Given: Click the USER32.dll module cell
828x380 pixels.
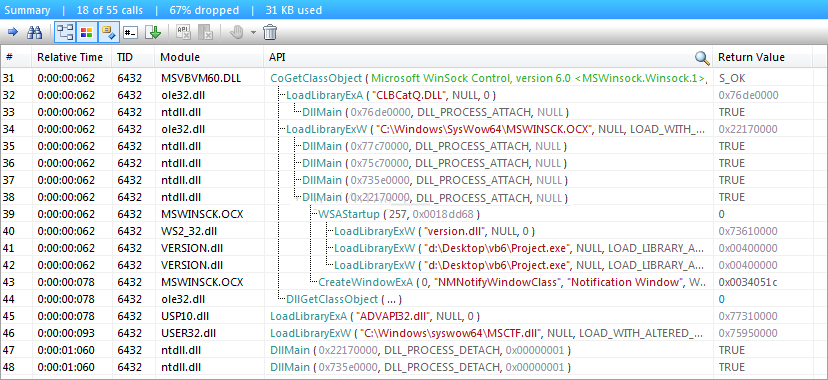Looking at the screenshot, I should pyautogui.click(x=189, y=333).
